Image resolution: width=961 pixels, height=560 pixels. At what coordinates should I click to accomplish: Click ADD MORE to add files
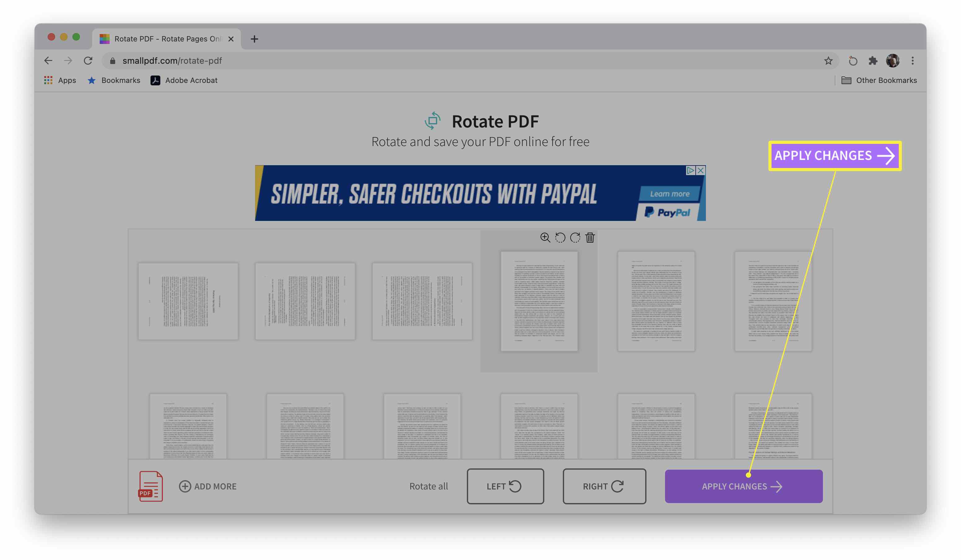coord(208,486)
